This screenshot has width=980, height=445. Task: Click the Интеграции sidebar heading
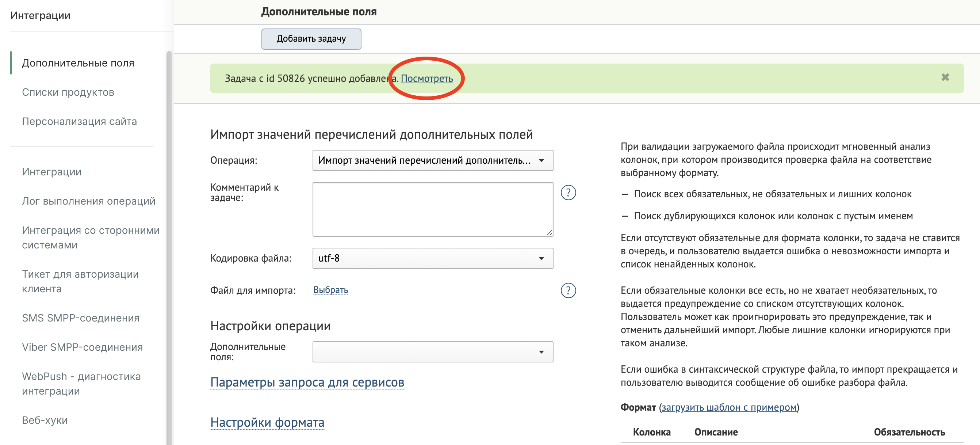[40, 15]
